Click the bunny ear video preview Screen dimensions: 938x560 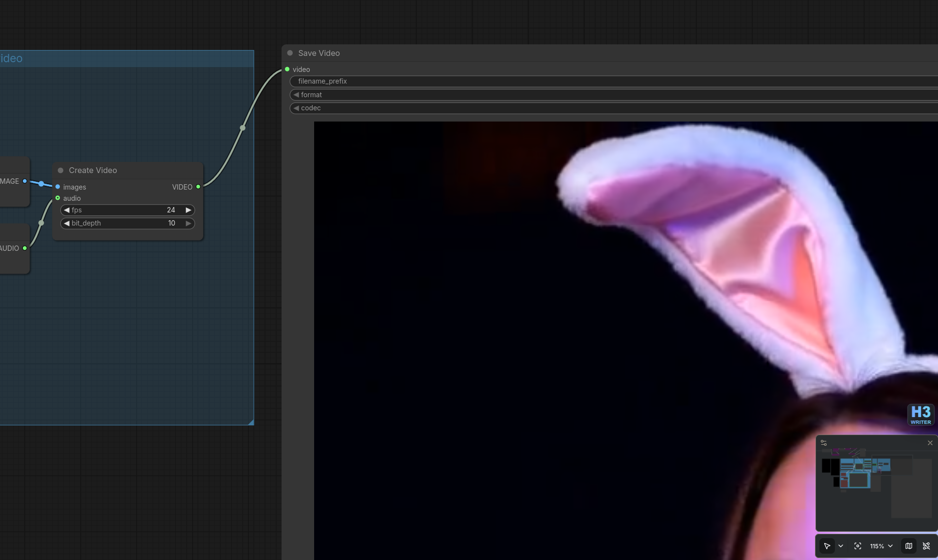[x=626, y=340]
